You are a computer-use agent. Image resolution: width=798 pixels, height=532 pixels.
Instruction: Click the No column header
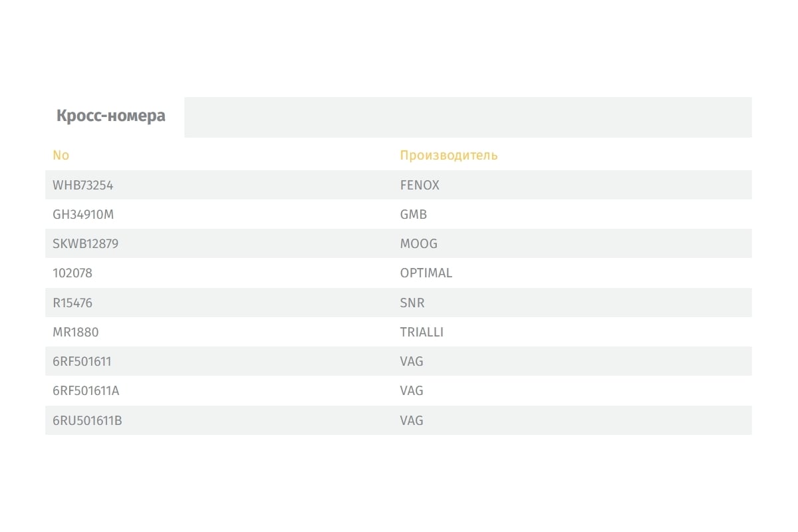click(61, 156)
